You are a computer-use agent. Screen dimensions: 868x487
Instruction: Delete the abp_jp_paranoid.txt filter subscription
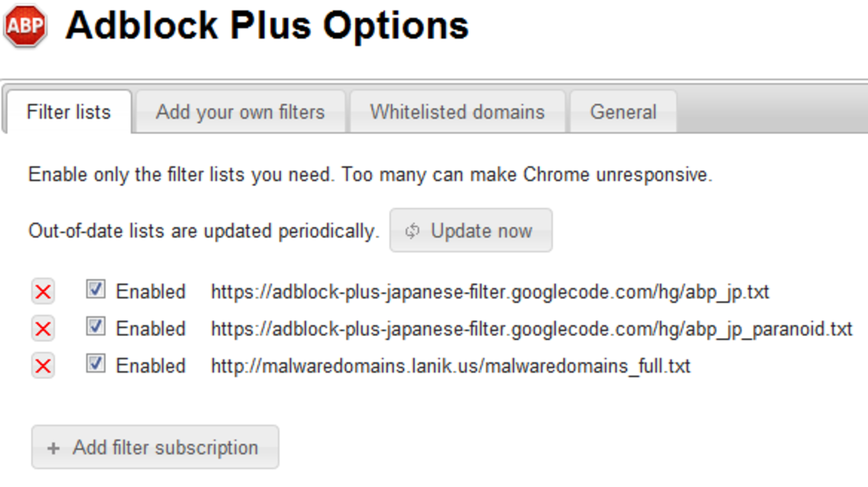click(43, 329)
